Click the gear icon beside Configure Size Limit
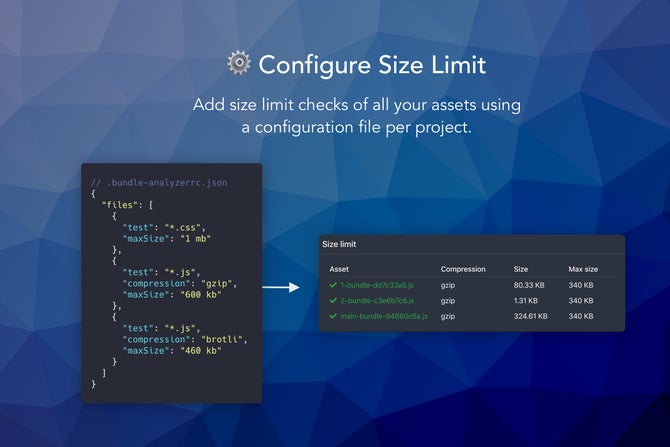 (x=239, y=63)
